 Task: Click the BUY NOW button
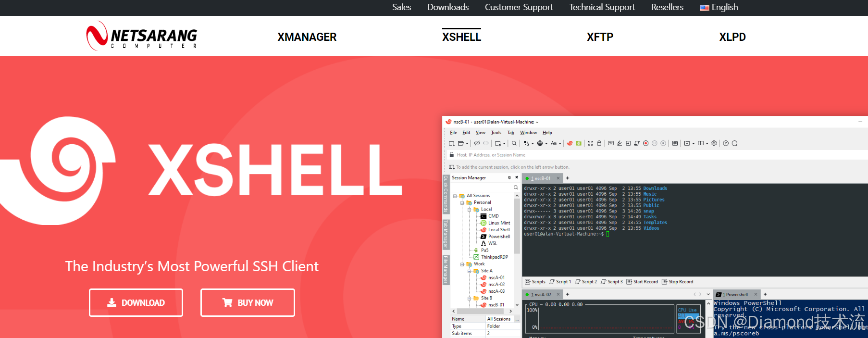248,302
